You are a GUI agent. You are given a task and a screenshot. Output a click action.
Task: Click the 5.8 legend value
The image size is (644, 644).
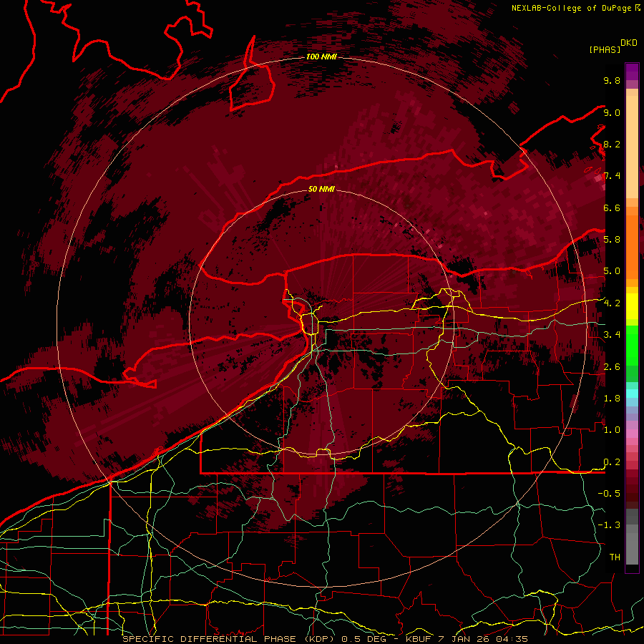pyautogui.click(x=612, y=240)
